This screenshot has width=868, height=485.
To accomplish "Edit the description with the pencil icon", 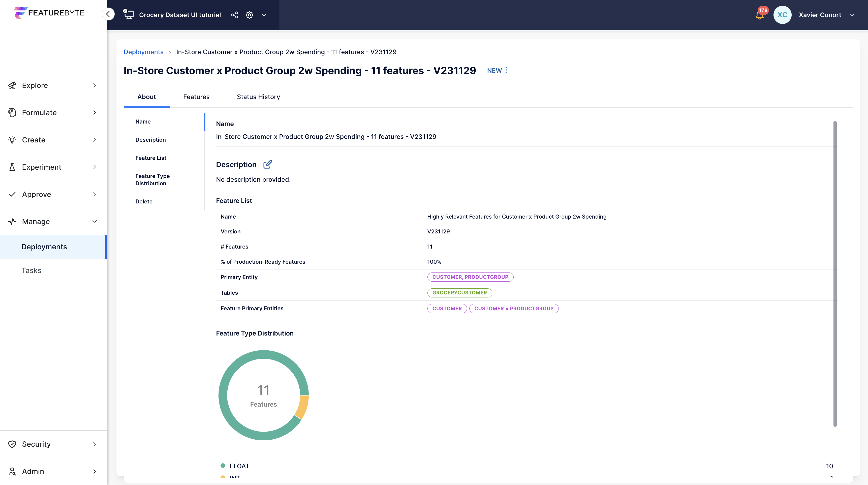I will tap(268, 164).
